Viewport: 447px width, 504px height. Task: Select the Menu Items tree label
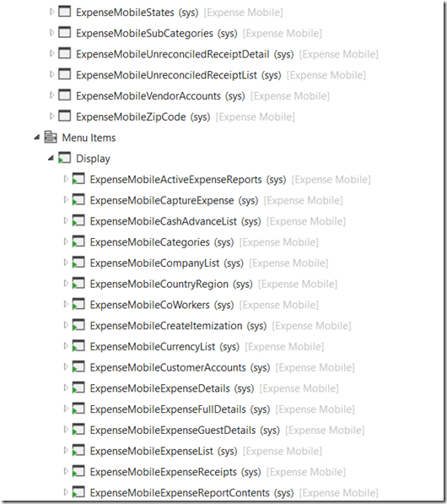89,138
